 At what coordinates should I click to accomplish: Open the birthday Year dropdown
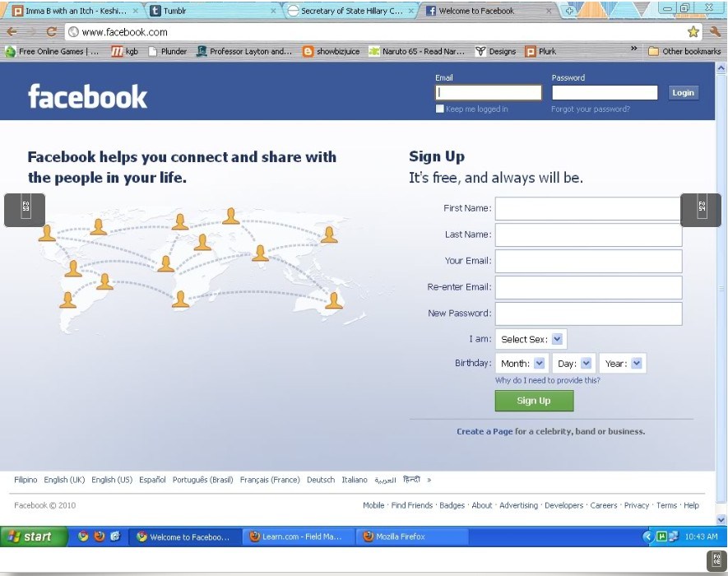pyautogui.click(x=623, y=363)
